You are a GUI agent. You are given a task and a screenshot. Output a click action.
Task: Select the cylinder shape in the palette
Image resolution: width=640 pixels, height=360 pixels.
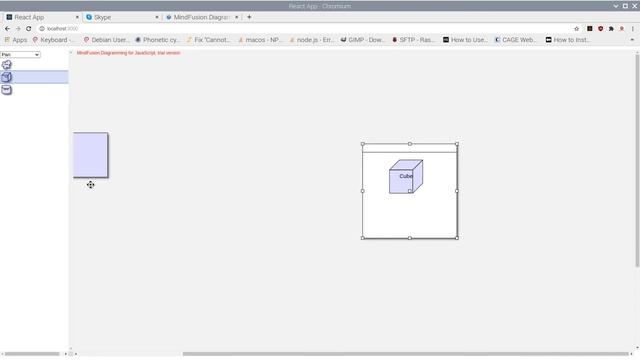click(x=7, y=90)
